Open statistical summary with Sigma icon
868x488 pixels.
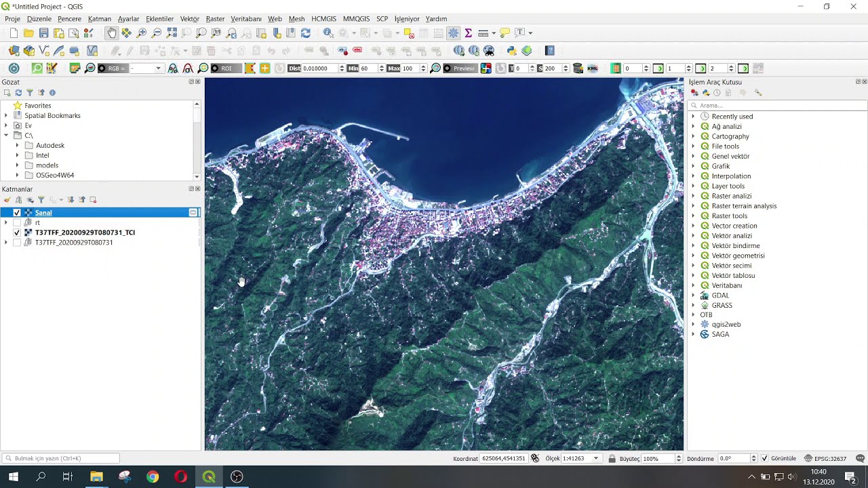[468, 33]
